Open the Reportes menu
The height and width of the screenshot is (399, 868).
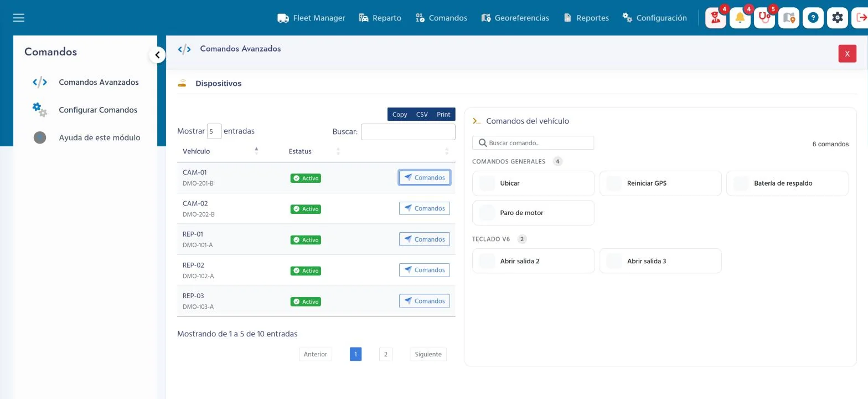click(x=586, y=18)
